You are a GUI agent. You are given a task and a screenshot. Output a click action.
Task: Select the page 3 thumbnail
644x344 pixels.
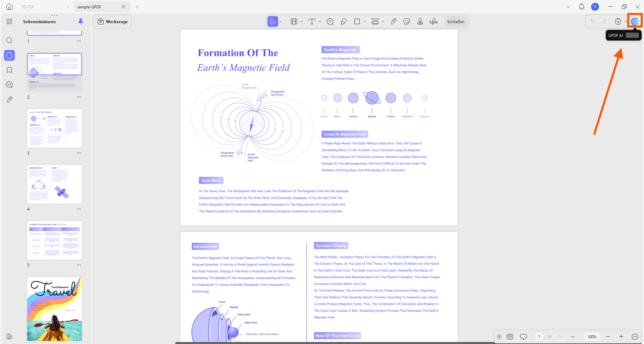point(54,128)
